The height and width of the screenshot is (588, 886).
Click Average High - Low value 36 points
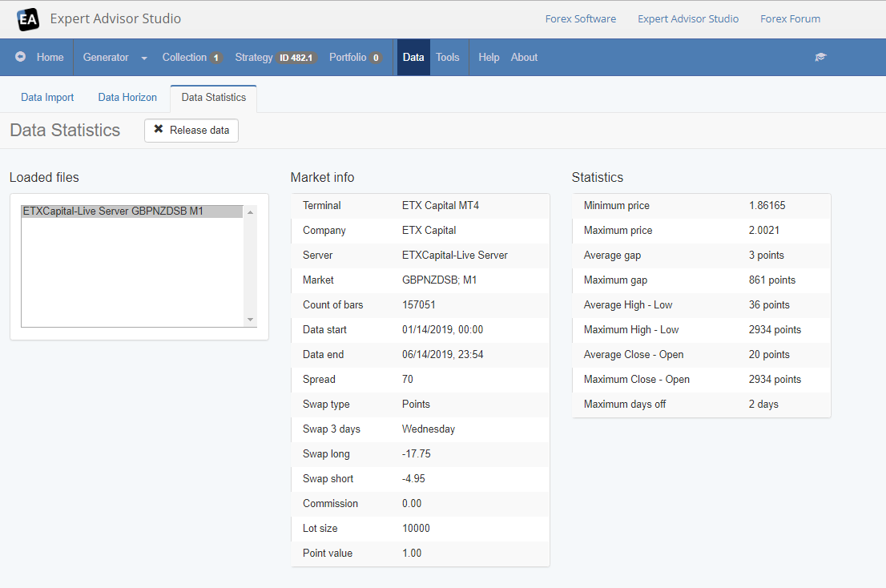pyautogui.click(x=769, y=305)
